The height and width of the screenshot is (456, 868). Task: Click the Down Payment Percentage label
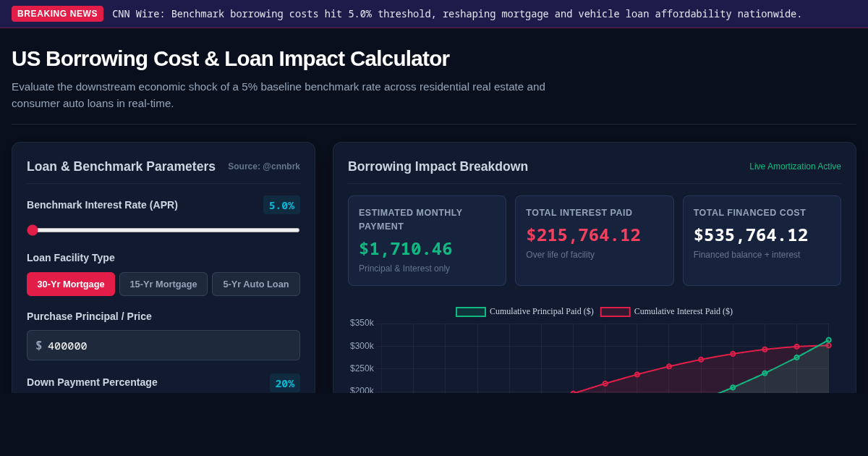point(92,382)
